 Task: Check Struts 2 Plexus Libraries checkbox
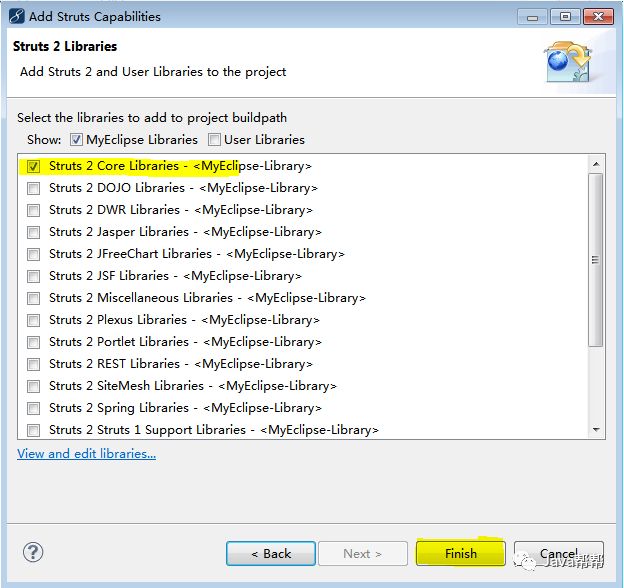(x=33, y=320)
